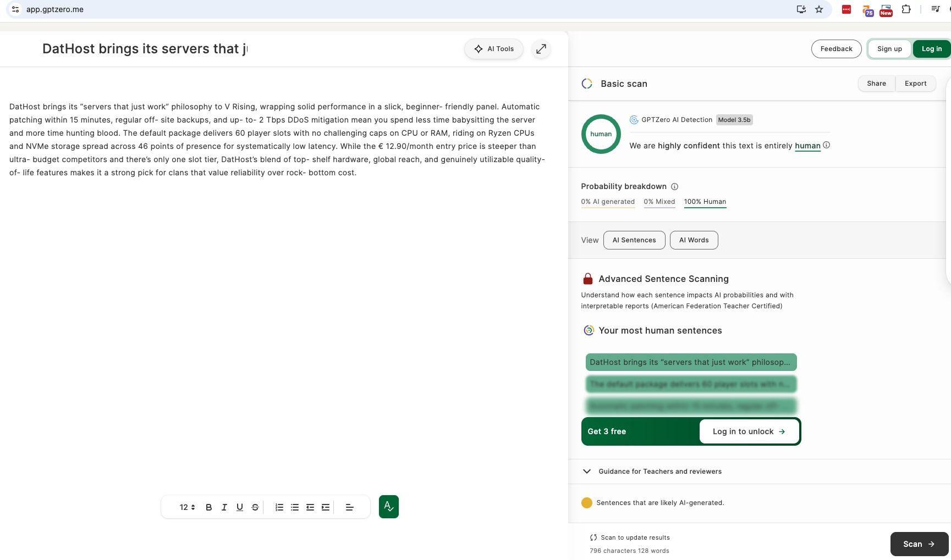Toggle strikethrough formatting in editor toolbar
Screen dimensions: 951x560
[255, 507]
